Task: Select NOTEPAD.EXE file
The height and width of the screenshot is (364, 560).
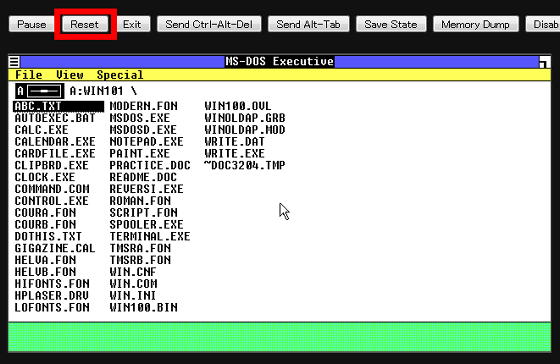Action: click(146, 141)
